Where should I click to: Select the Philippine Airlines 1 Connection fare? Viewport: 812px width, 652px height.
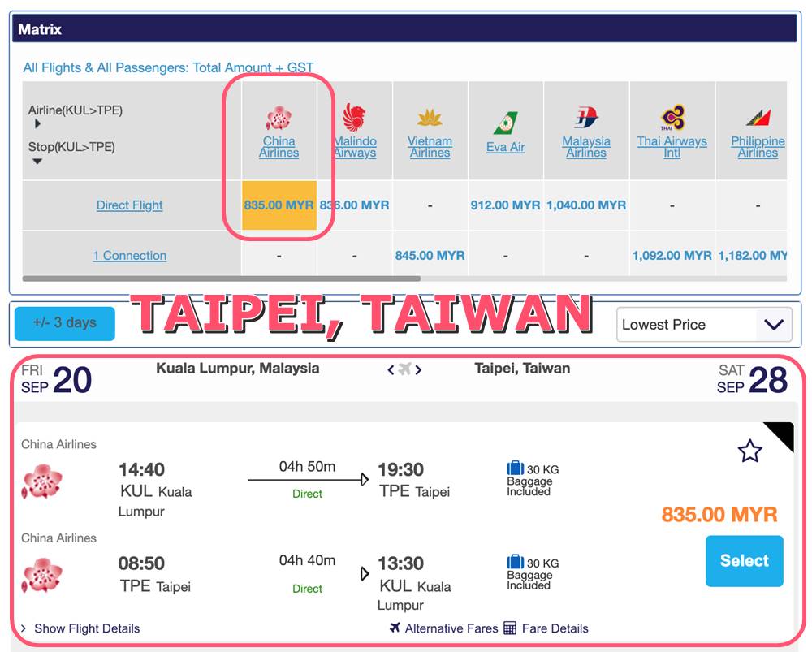(753, 255)
